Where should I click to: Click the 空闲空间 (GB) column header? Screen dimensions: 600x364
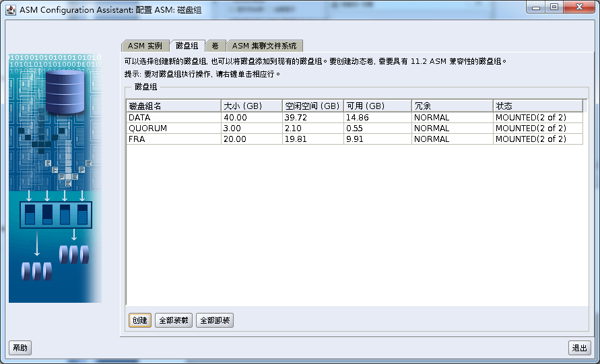coord(312,106)
